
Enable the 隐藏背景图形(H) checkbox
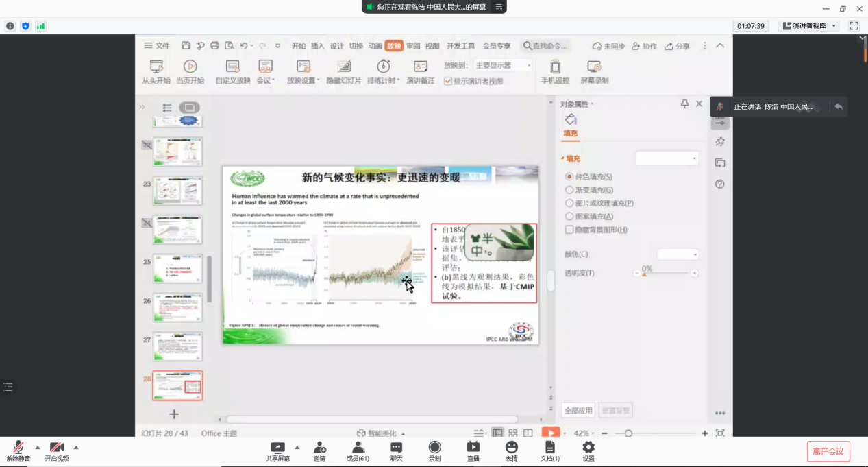(569, 230)
